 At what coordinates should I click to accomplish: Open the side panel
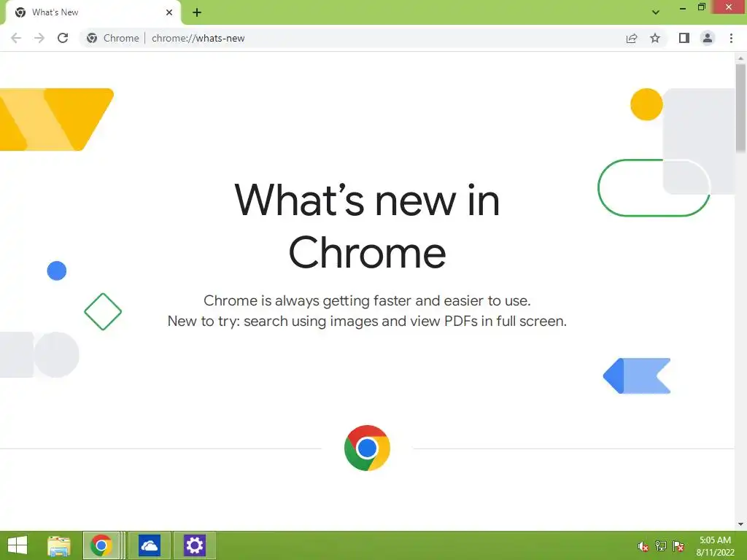[684, 38]
